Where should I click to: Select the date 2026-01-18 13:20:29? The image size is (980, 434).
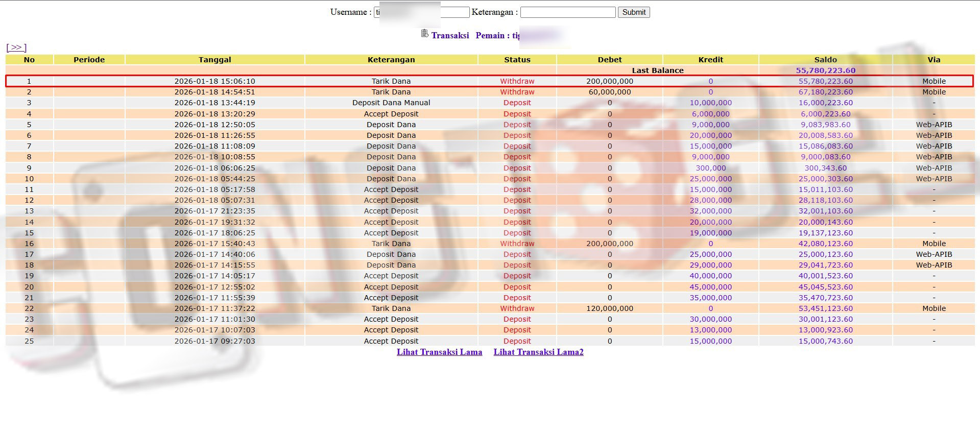[214, 114]
